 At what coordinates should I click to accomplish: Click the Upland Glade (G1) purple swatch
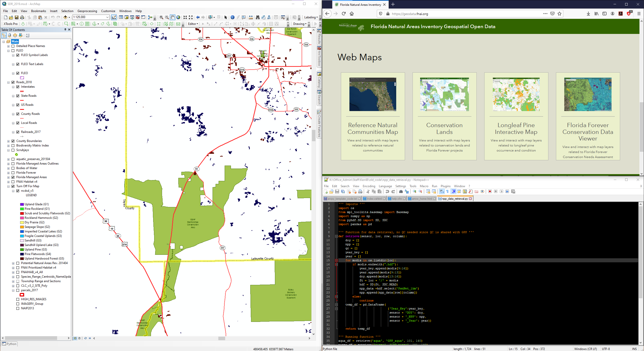pyautogui.click(x=22, y=204)
